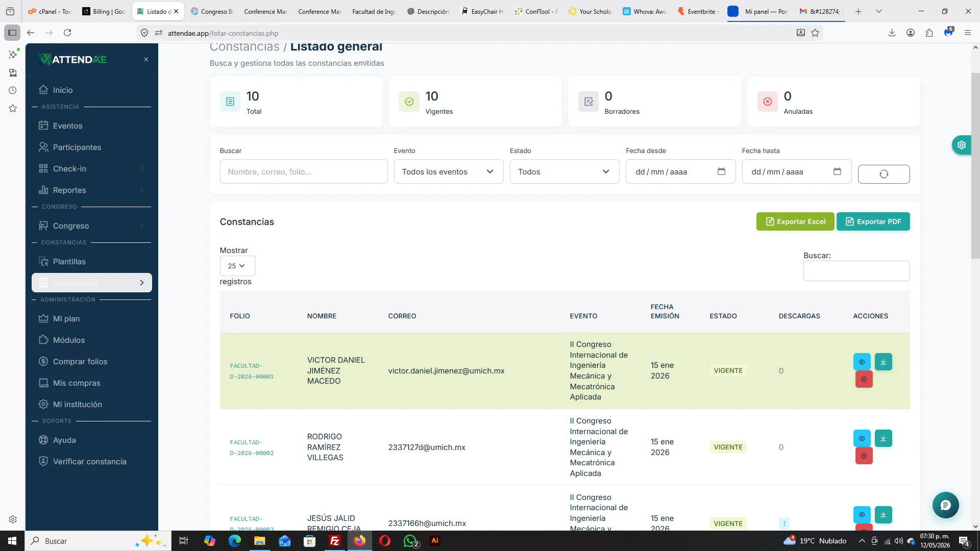980x551 pixels.
Task: Expand Congreso sidebar submenu
Action: click(91, 226)
